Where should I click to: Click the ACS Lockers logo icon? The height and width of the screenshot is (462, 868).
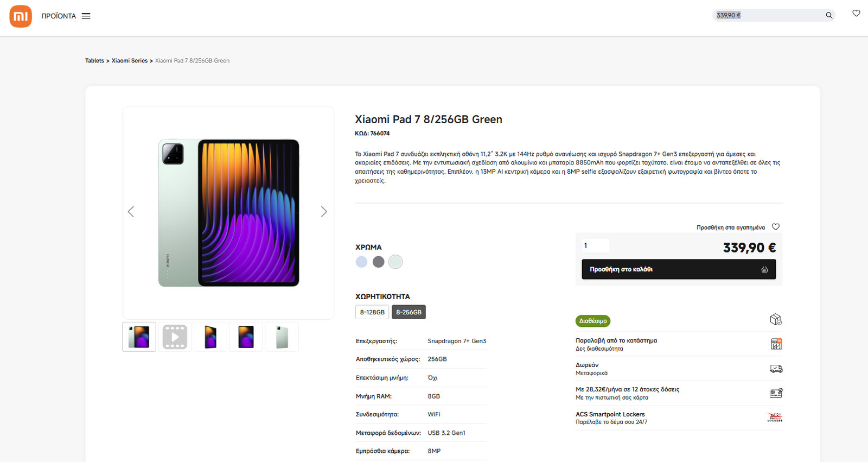point(775,417)
